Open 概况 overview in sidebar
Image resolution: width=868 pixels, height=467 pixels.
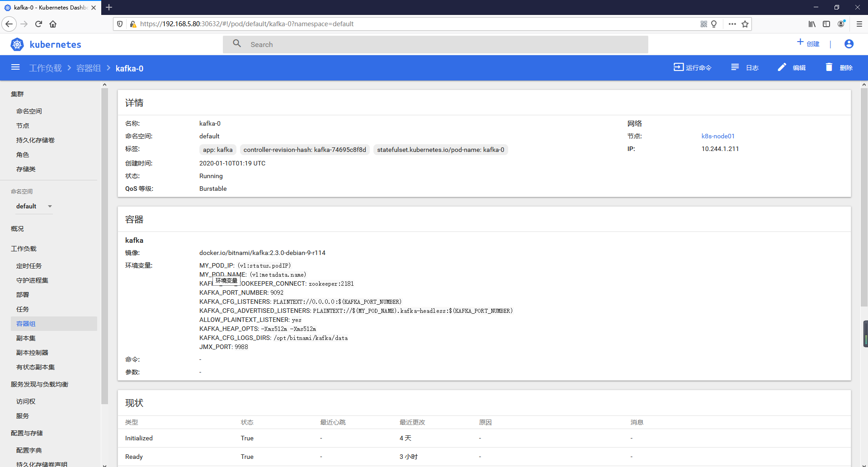pos(17,229)
